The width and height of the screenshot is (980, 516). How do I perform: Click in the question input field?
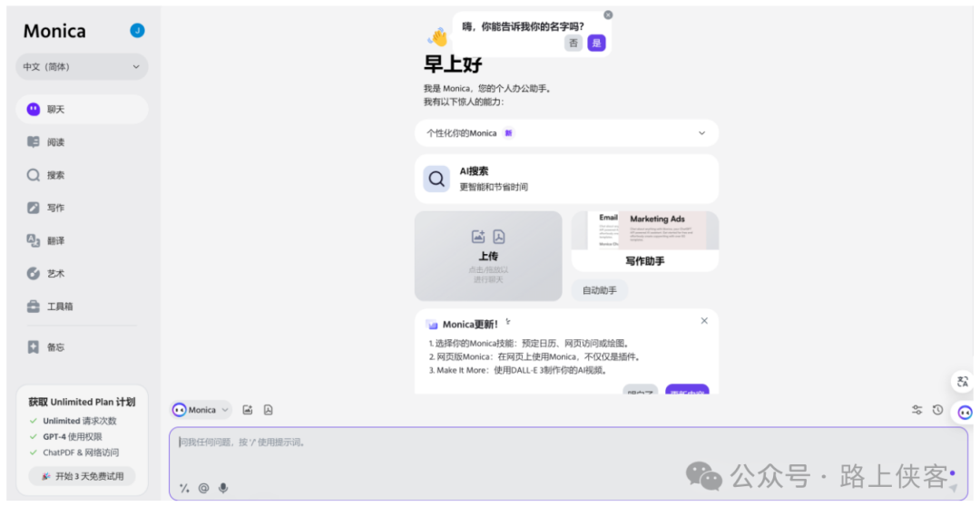pos(568,463)
